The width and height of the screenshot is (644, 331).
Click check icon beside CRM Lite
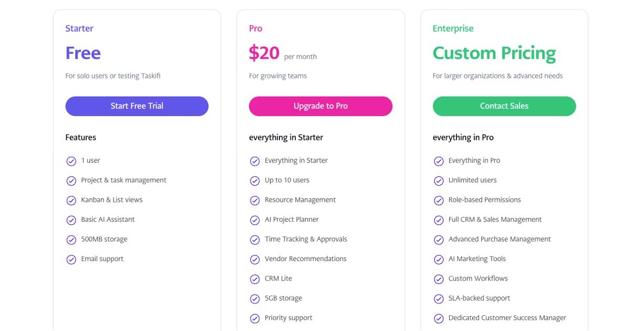[x=255, y=279]
